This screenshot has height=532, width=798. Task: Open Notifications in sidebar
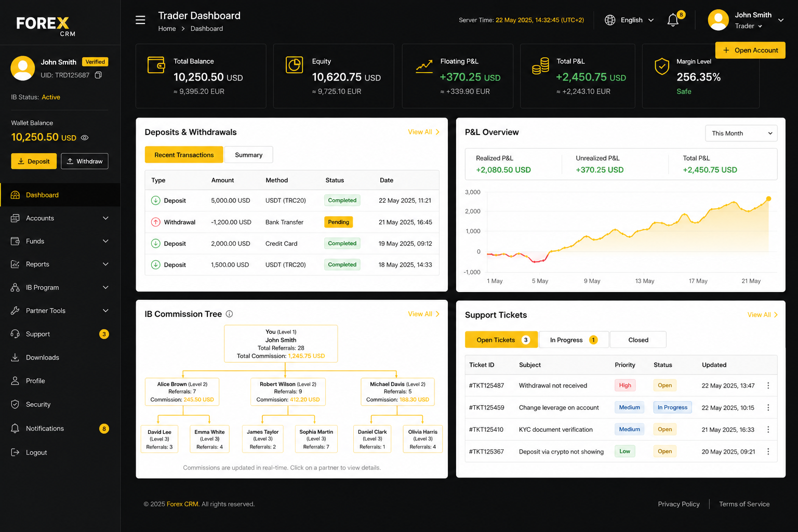click(60, 429)
